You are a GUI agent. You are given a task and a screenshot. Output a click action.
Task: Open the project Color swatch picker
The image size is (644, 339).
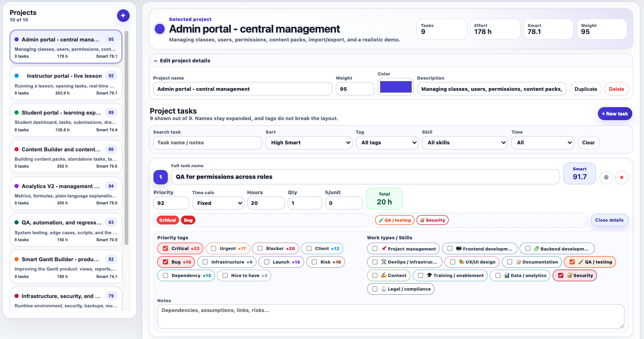tap(396, 87)
